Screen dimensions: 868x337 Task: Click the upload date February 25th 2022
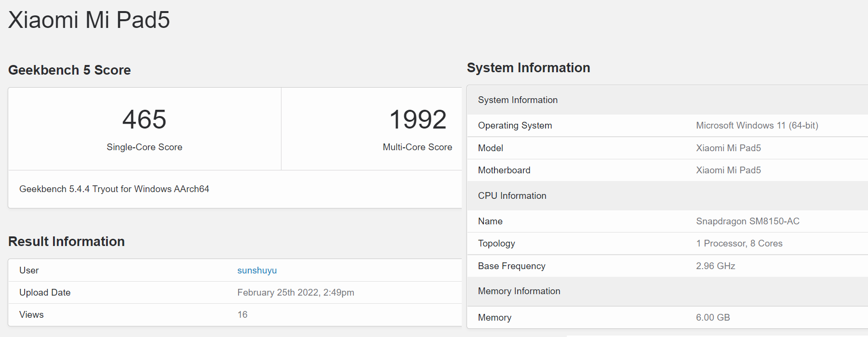[x=295, y=293]
